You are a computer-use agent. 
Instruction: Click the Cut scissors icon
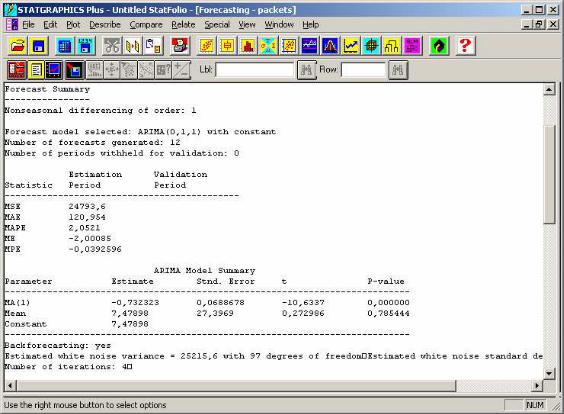point(112,46)
